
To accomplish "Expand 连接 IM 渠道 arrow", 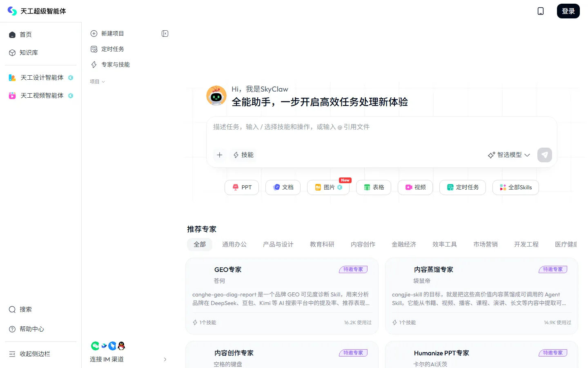I will pyautogui.click(x=165, y=359).
